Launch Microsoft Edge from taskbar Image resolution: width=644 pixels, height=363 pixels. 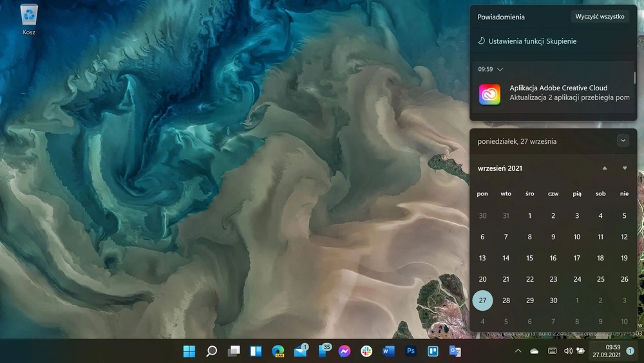(x=278, y=351)
